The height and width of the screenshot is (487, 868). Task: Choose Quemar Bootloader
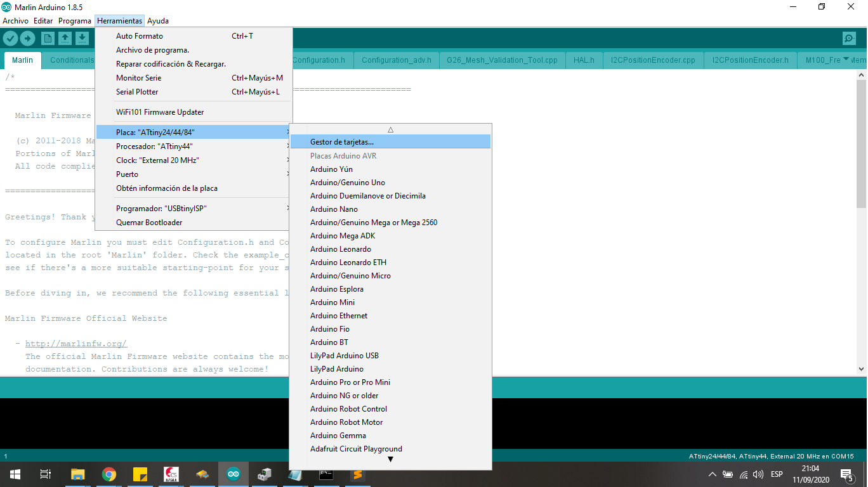coord(194,223)
